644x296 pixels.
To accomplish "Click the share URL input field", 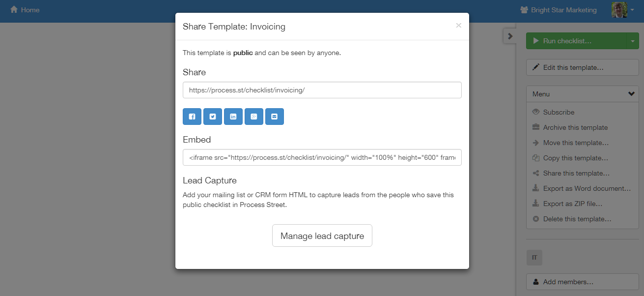I will 322,90.
